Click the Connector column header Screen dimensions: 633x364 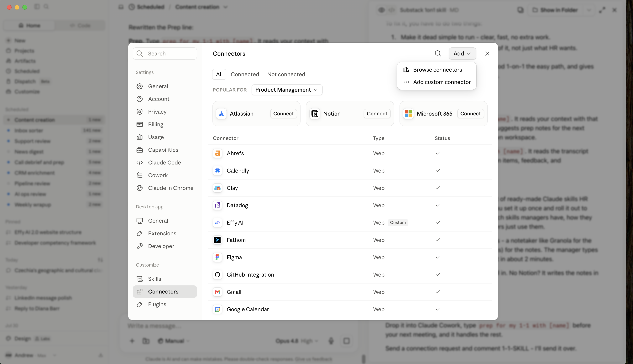226,138
